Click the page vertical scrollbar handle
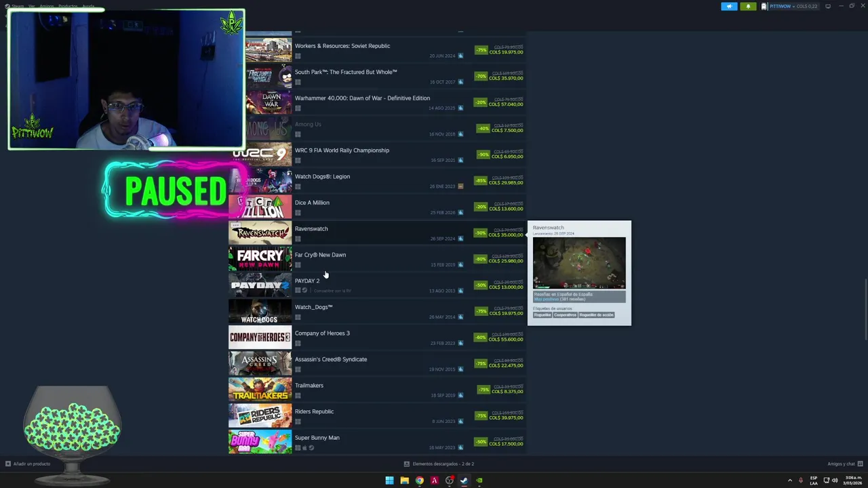Viewport: 868px width, 488px height. coord(866,308)
